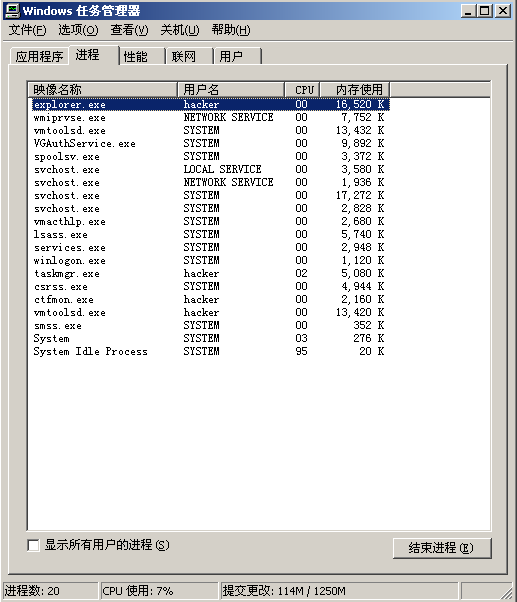This screenshot has height=602, width=517.
Task: Sort by 用户名 column header
Action: pos(231,89)
